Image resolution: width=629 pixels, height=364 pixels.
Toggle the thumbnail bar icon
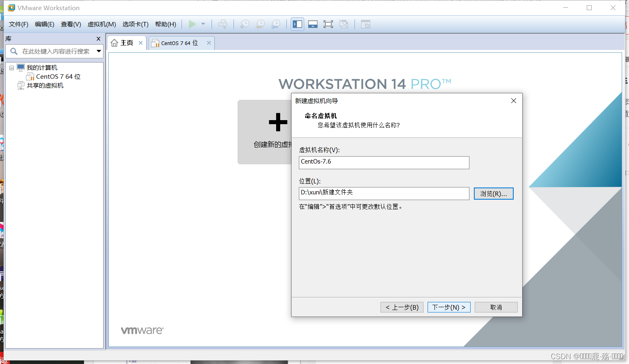[313, 24]
